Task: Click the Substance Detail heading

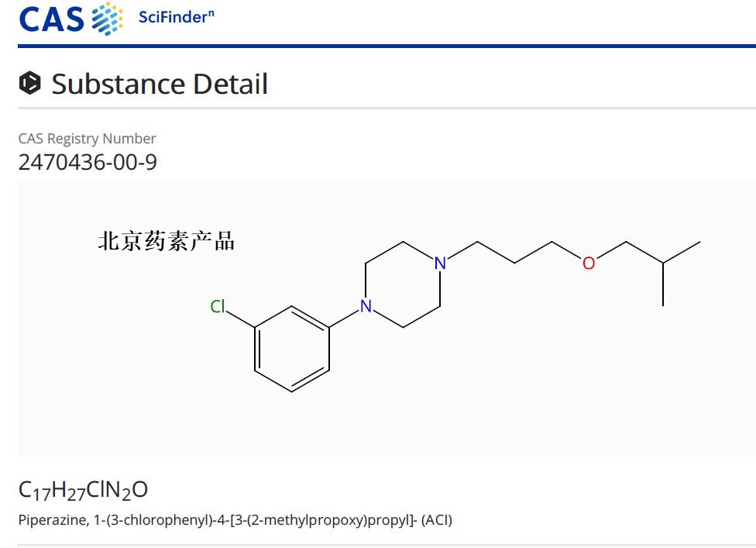Action: [x=160, y=84]
